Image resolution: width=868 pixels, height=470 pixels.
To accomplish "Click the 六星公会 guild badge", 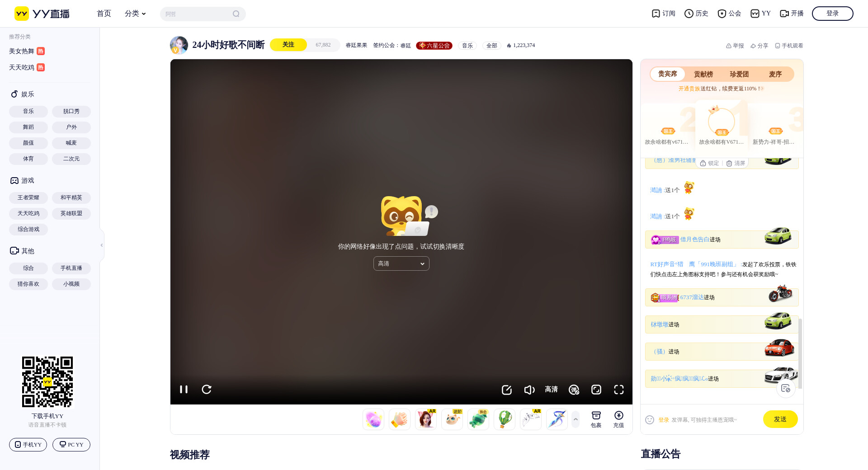I will point(434,45).
